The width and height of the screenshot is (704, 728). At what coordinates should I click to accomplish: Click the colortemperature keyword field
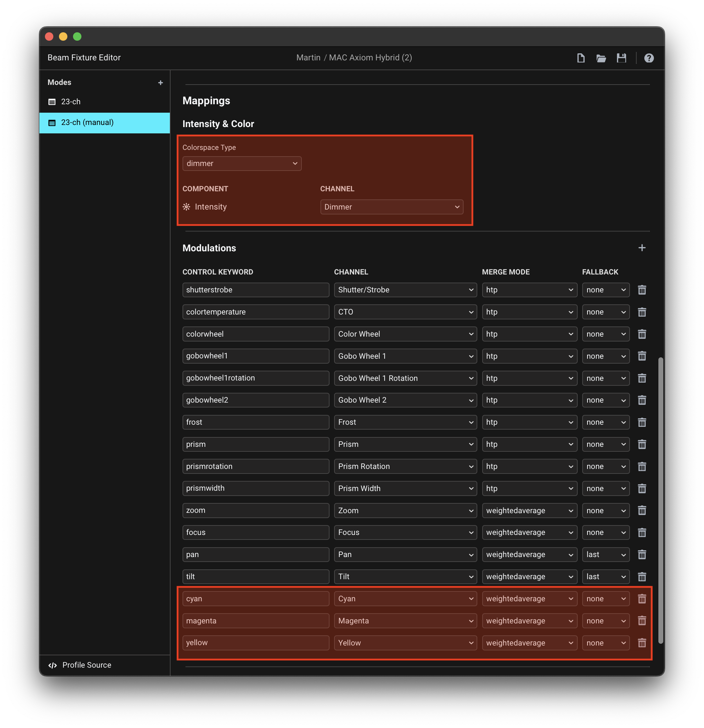click(255, 312)
